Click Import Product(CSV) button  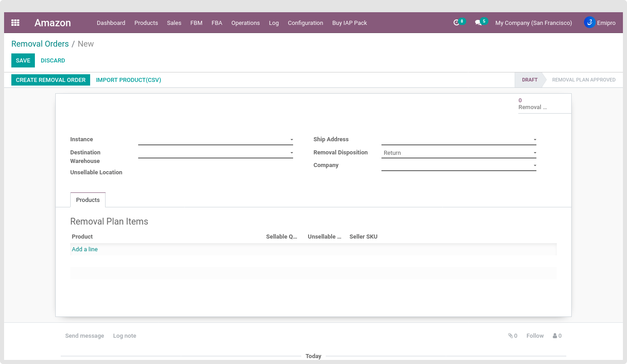click(x=129, y=80)
